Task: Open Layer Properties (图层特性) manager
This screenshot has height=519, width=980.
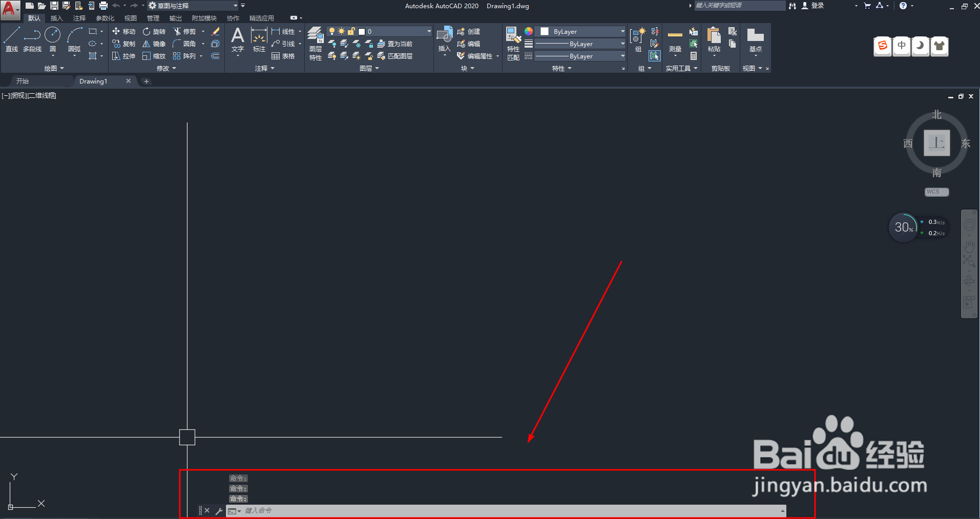Action: (316, 44)
